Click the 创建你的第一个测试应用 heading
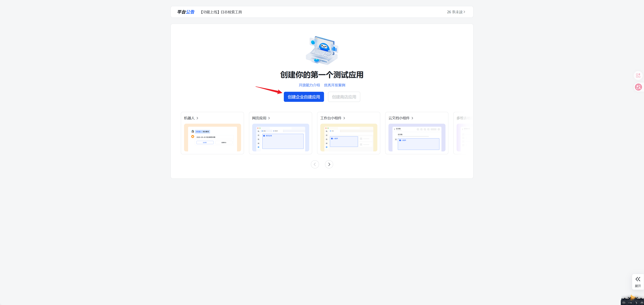Screen dimensions: 644x305 coord(322,75)
